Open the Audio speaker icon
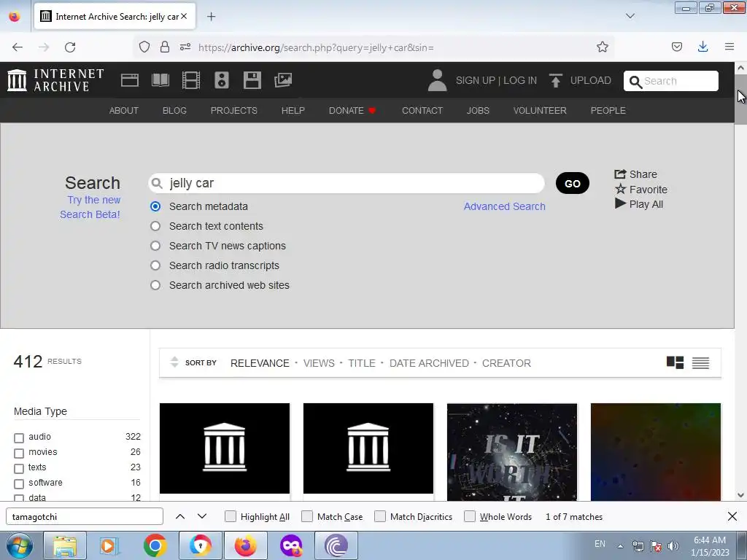The image size is (747, 560). coord(222,80)
